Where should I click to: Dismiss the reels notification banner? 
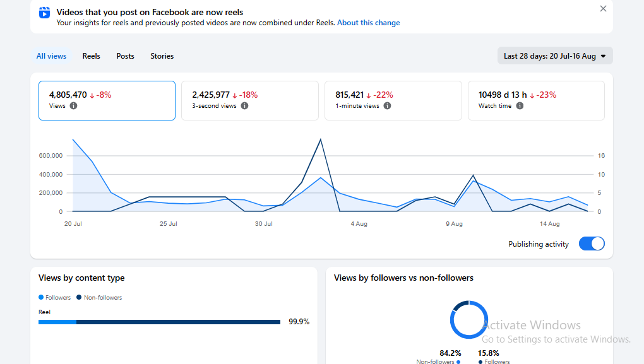(x=603, y=9)
